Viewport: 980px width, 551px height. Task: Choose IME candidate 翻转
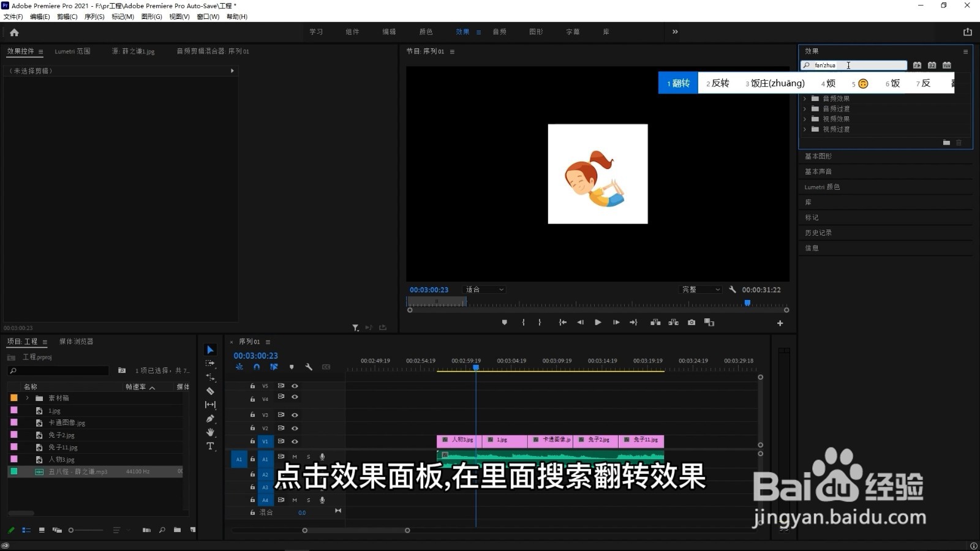[x=678, y=83]
